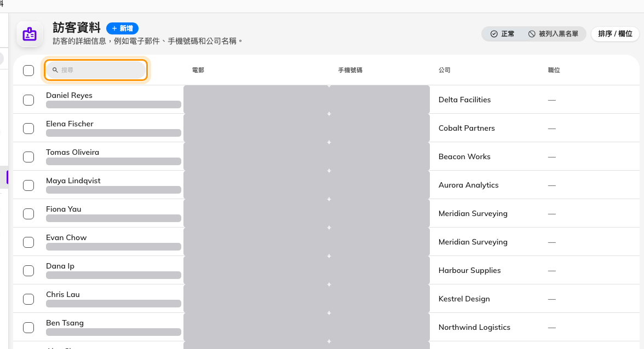Viewport: 644px width, 349px height.
Task: Filter by 被列入黑名單 status
Action: pyautogui.click(x=553, y=34)
